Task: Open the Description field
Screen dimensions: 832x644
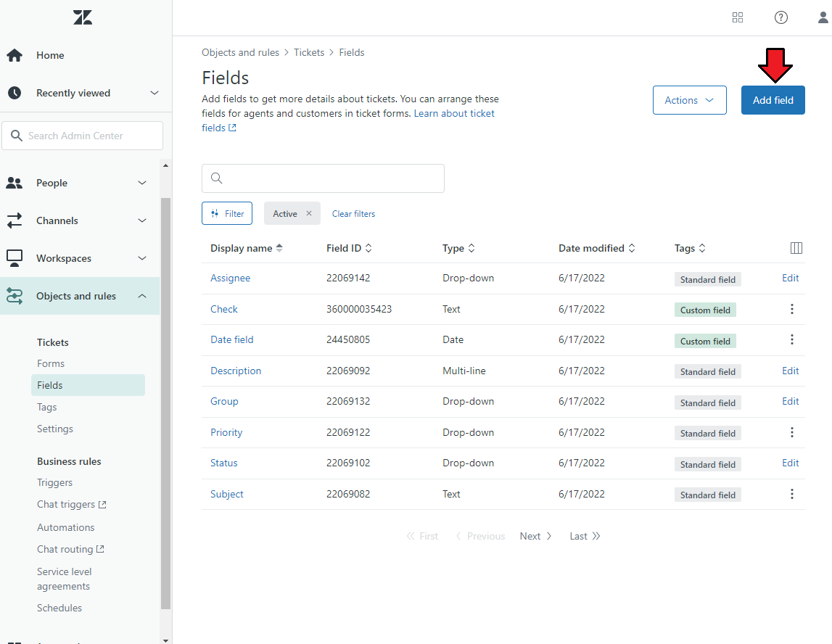Action: click(x=236, y=371)
